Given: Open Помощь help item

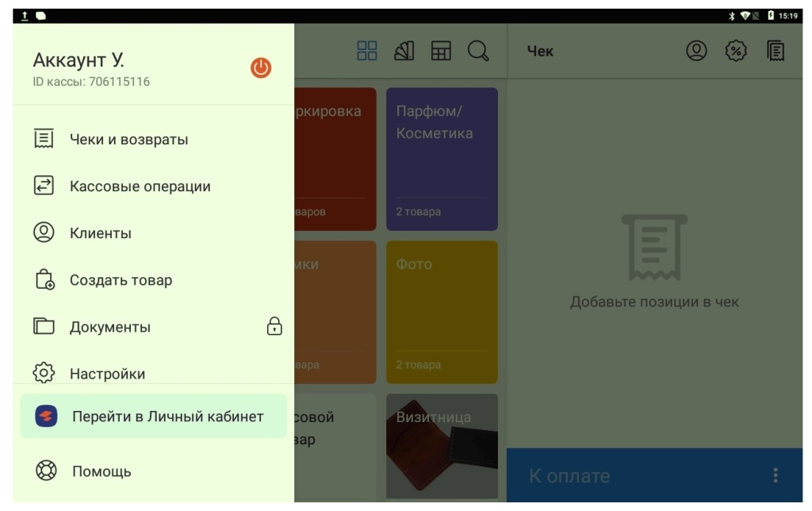Looking at the screenshot, I should 101,471.
